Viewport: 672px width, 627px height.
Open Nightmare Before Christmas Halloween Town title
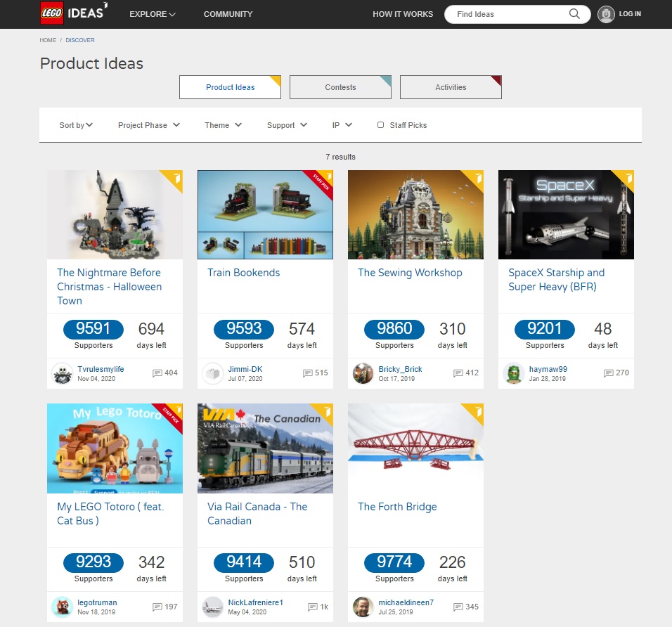(x=109, y=286)
